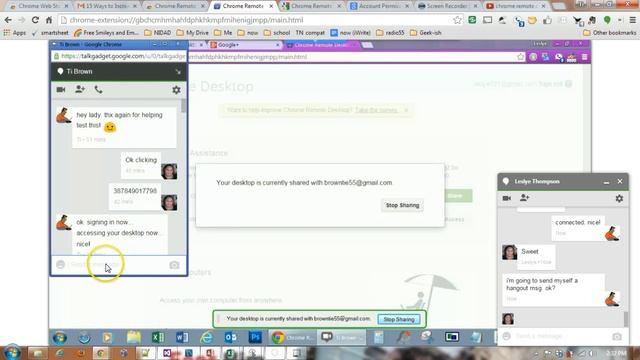640x360 pixels.
Task: Switch to YouTube chrome remote tab
Action: click(x=515, y=6)
